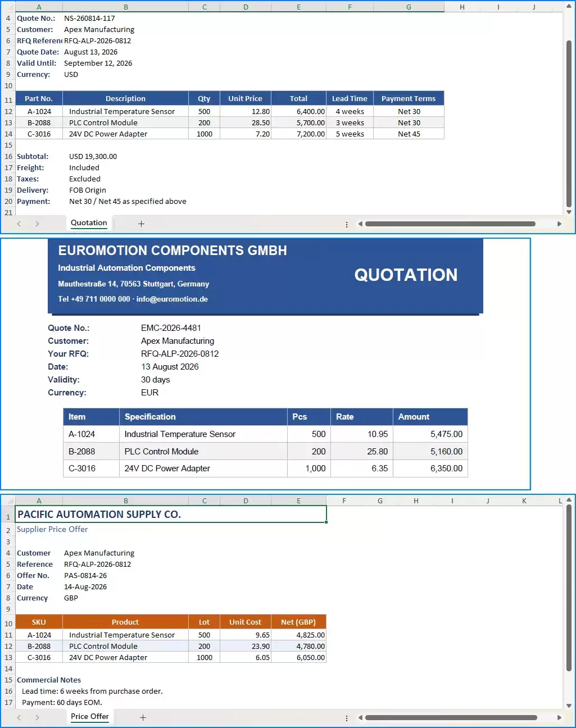Click the Quotation workbook vertical scrollbar thumb

coord(569,122)
